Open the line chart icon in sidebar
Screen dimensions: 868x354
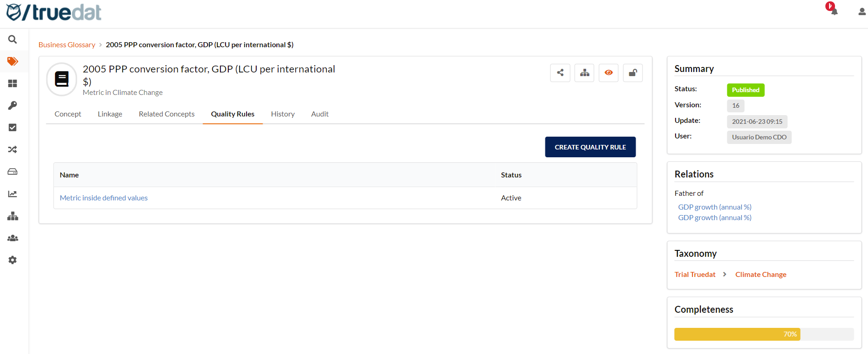click(x=12, y=194)
